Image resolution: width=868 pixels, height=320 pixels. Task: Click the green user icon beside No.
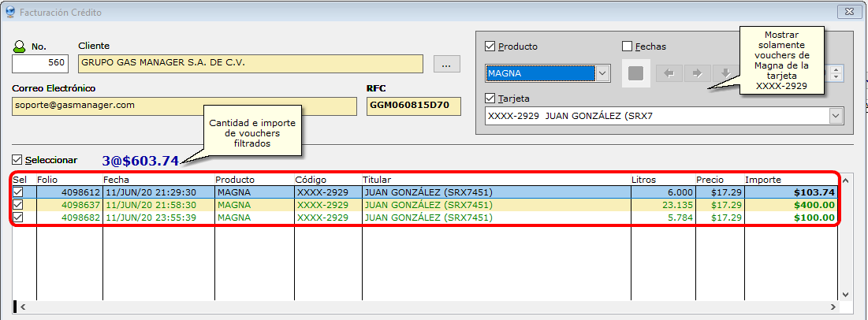coord(20,47)
